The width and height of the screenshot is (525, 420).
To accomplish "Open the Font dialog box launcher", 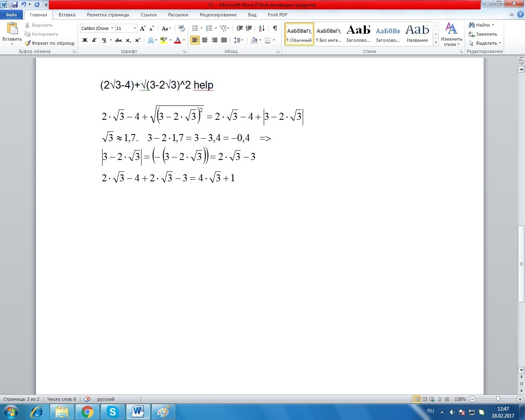I will [185, 52].
